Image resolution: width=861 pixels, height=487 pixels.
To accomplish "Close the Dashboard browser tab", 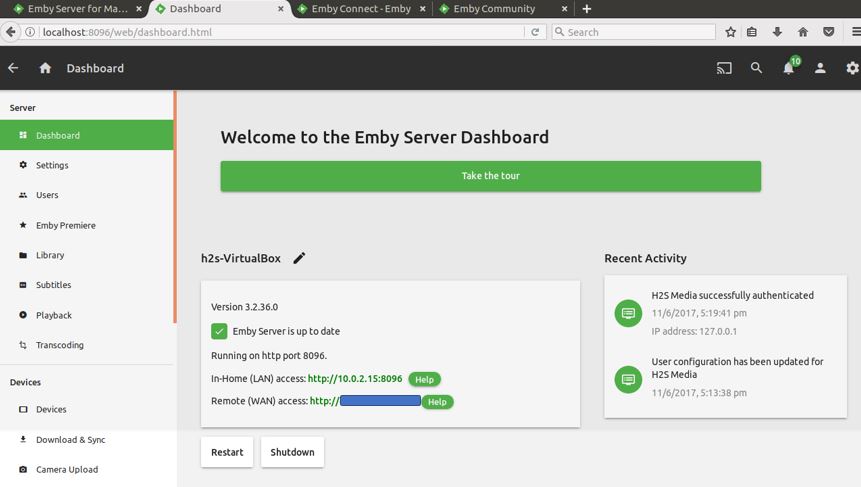I will [x=281, y=9].
